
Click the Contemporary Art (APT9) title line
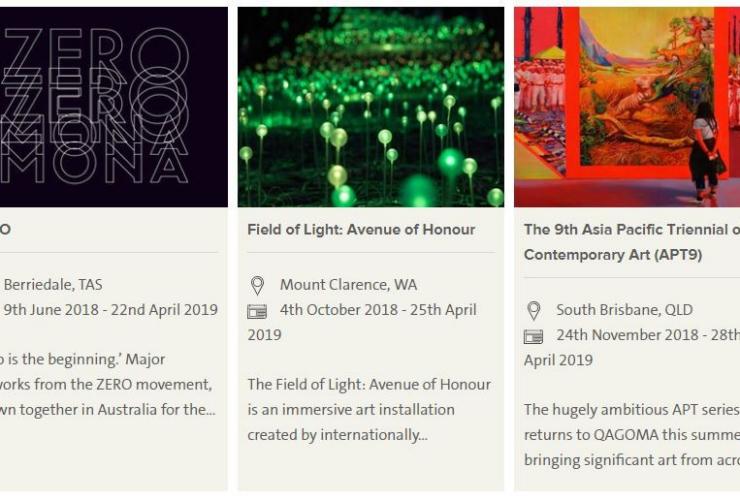(x=613, y=255)
